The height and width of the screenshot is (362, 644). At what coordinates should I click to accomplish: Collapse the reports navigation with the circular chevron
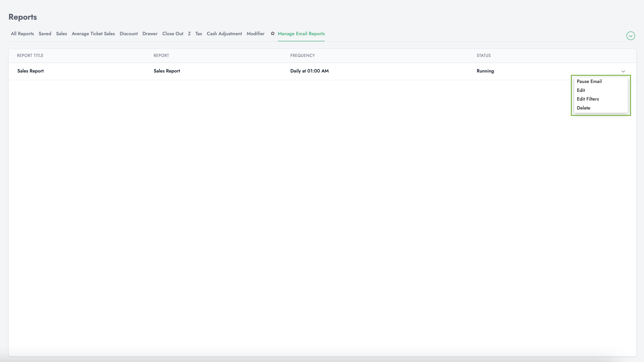tap(630, 35)
